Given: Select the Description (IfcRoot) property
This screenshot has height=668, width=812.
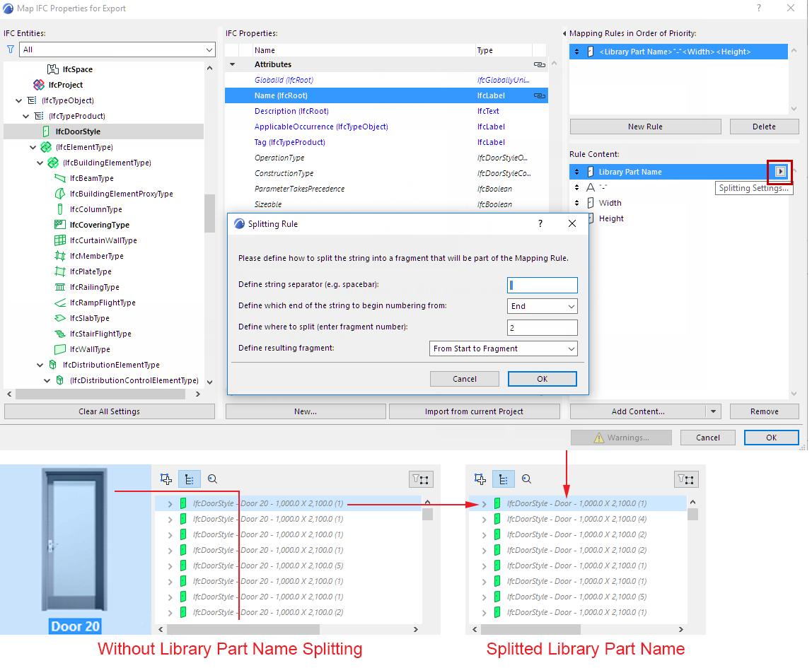Looking at the screenshot, I should point(386,111).
